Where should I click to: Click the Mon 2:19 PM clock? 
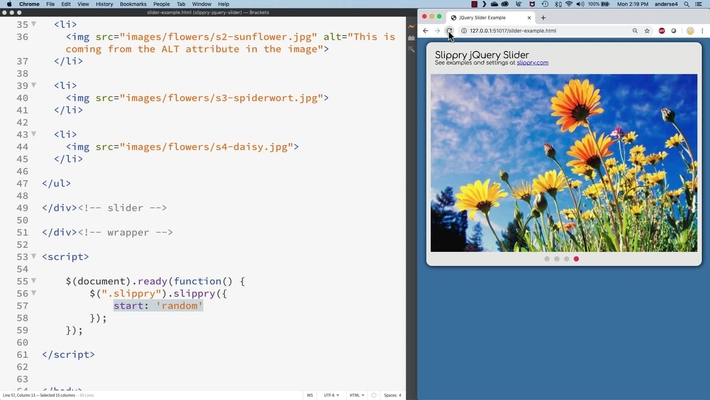633,4
